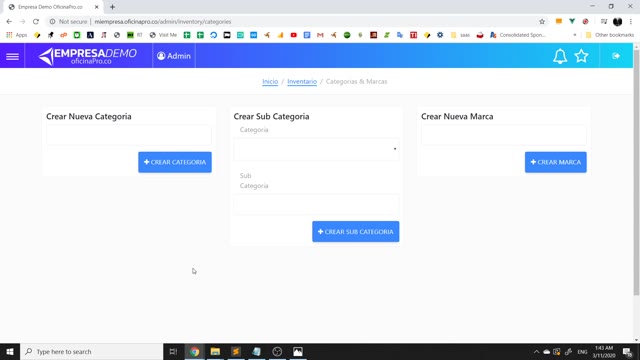The height and width of the screenshot is (360, 640).
Task: Focus the Crear Nueva Categoria input field
Action: pos(129,135)
